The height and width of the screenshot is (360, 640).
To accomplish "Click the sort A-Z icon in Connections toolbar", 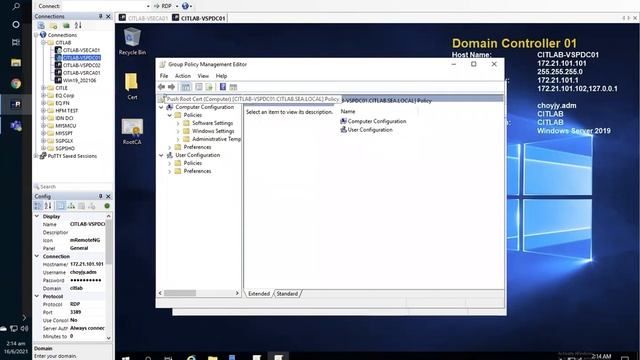I will point(78,25).
